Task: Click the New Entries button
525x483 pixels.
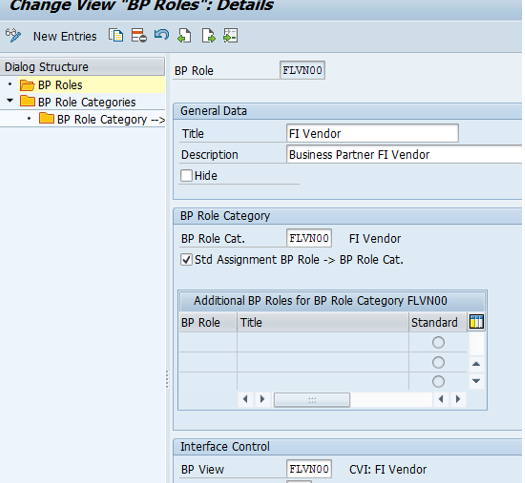Action: (x=65, y=36)
